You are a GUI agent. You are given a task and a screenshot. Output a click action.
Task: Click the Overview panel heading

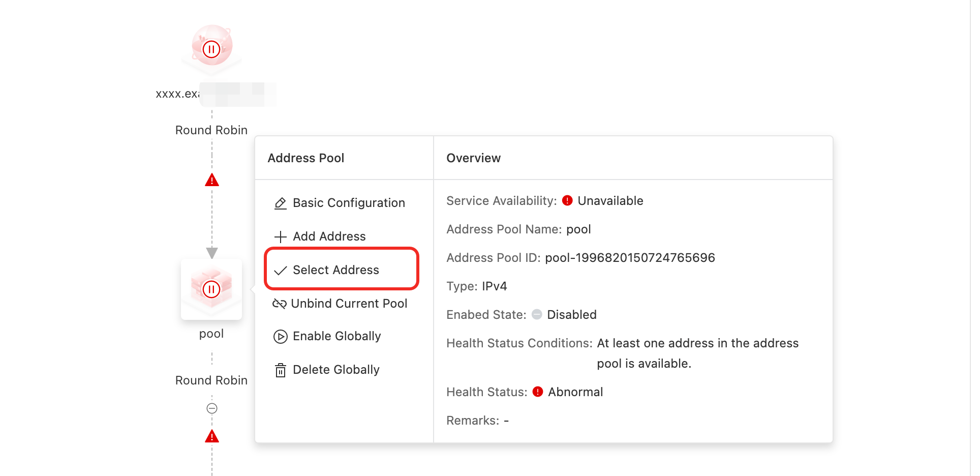point(473,158)
